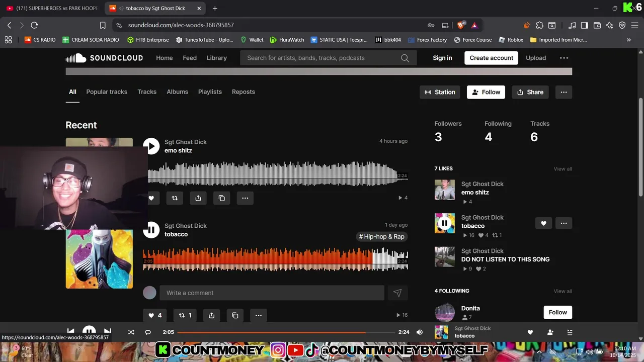Open more options under tobacco comment box

pos(258,315)
